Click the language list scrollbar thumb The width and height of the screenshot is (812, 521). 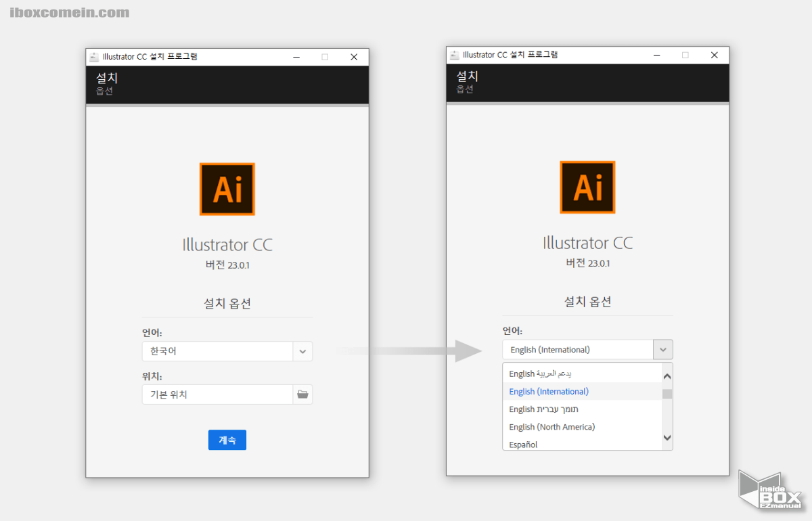[x=667, y=394]
